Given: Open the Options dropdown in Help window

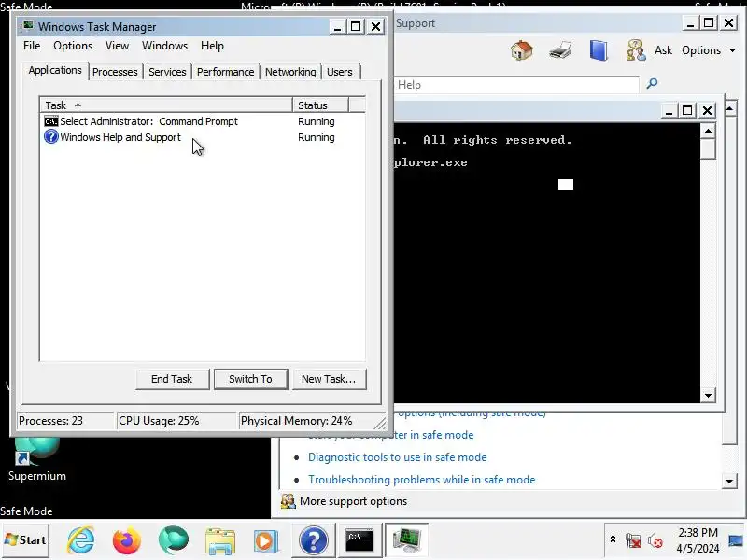Looking at the screenshot, I should click(709, 50).
